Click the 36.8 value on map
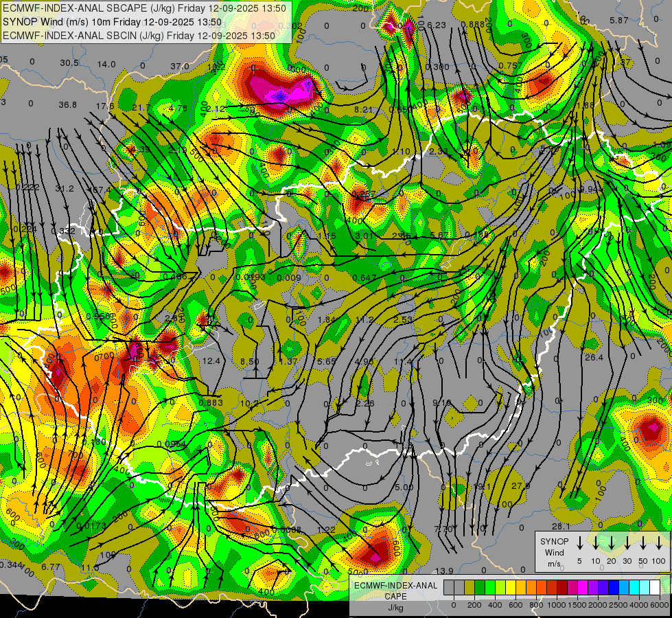This screenshot has width=672, height=618. [x=68, y=104]
